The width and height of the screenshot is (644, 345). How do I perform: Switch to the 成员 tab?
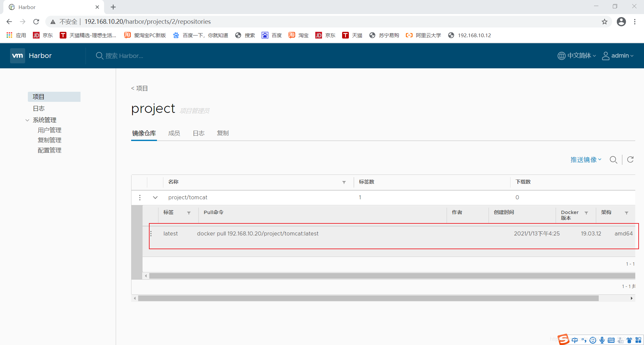(x=174, y=133)
